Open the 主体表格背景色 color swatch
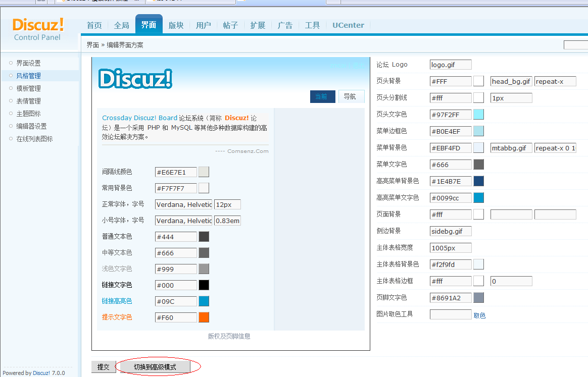This screenshot has height=377, width=588. click(478, 264)
